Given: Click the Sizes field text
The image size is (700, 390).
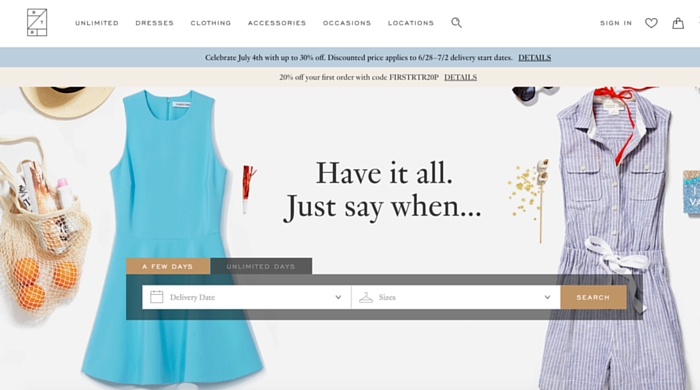Looking at the screenshot, I should tap(387, 297).
